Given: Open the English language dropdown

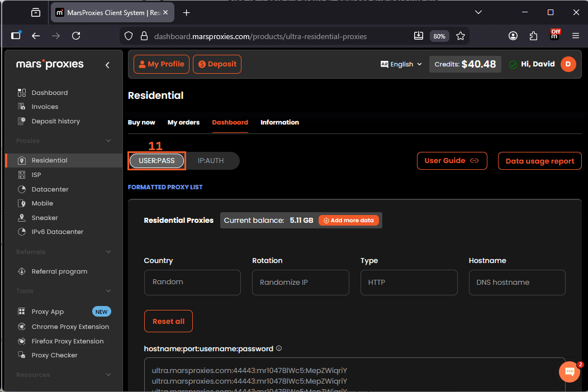Looking at the screenshot, I should (x=401, y=64).
